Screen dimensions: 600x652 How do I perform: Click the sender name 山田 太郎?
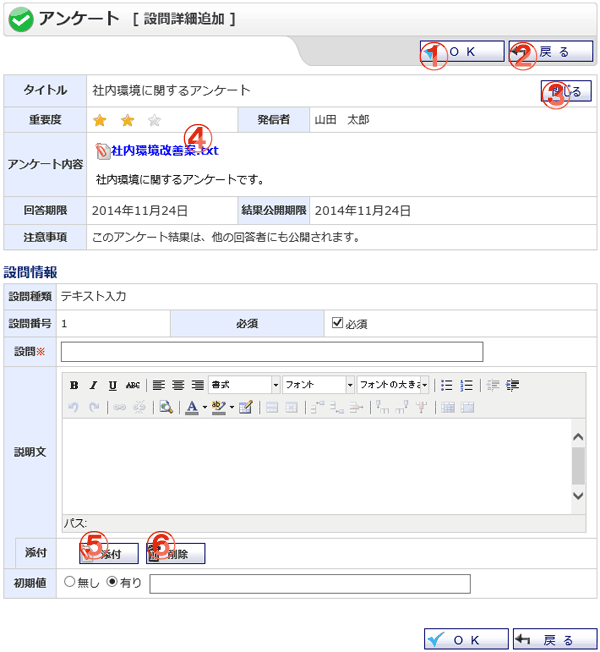342,120
